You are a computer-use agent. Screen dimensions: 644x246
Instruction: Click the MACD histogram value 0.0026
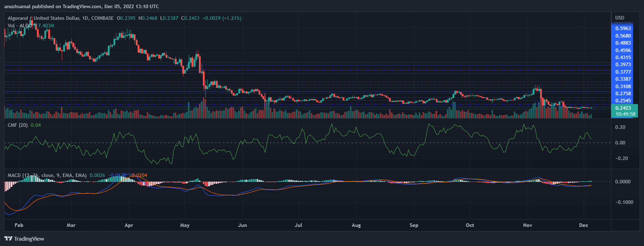[x=97, y=175]
